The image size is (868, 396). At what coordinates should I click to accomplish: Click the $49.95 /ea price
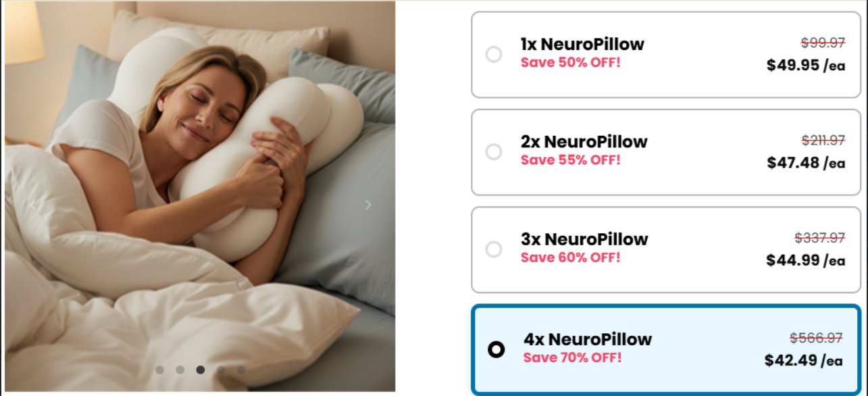tap(806, 65)
